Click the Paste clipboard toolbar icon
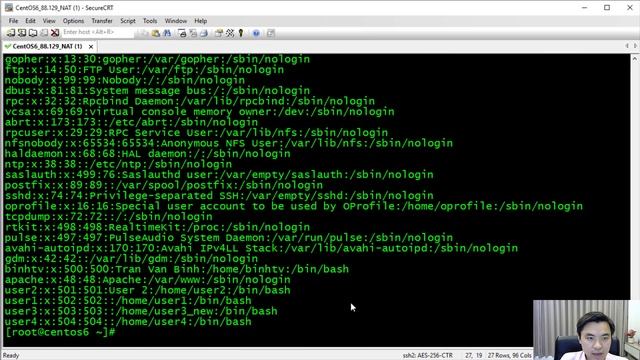The width and height of the screenshot is (640, 360). 156,33
